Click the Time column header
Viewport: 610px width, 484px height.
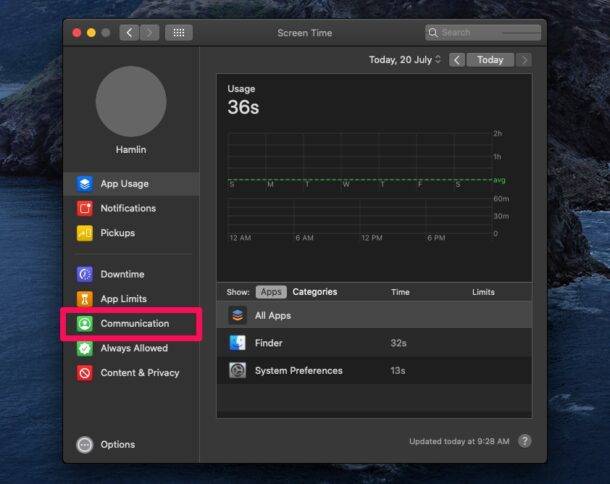(400, 292)
